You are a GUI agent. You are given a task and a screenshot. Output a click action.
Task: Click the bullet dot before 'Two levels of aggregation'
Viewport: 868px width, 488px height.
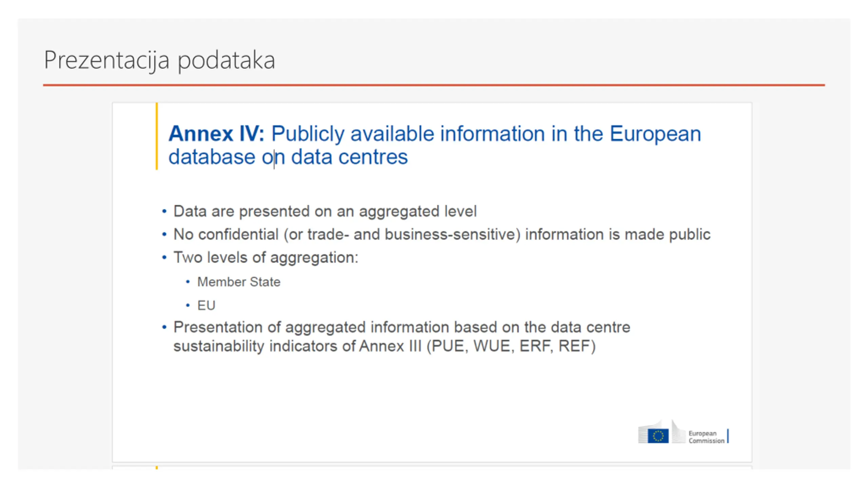click(164, 258)
